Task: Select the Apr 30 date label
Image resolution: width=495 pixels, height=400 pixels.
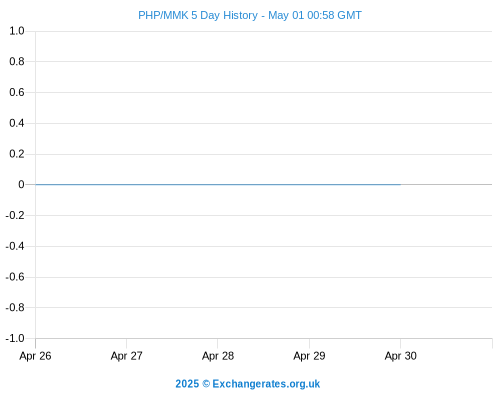Action: (401, 356)
